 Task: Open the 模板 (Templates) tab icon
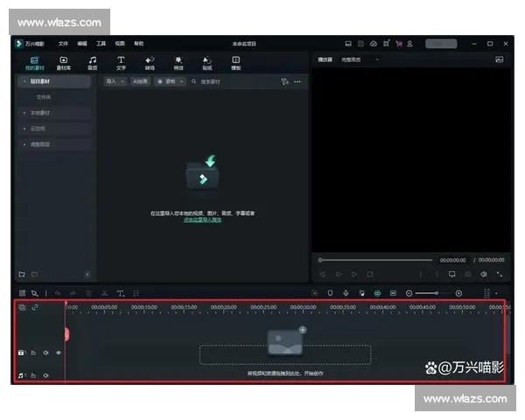236,62
